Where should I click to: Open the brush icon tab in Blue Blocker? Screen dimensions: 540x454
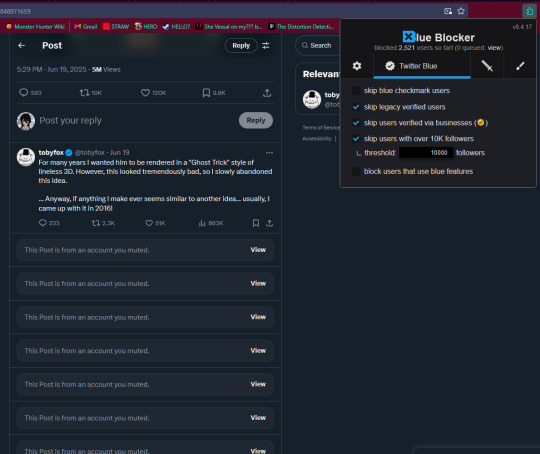coord(520,65)
